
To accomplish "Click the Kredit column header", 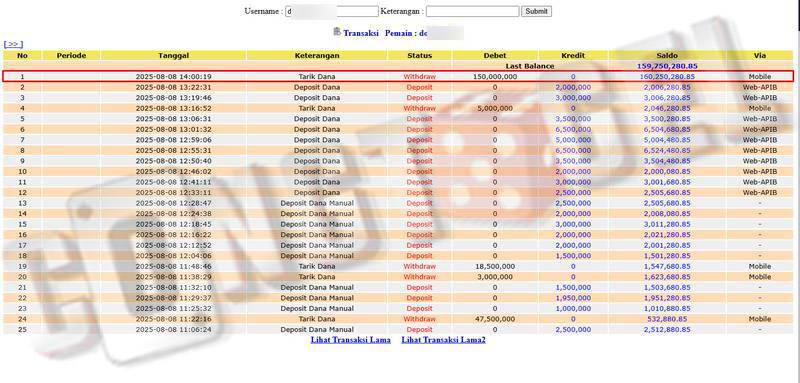I will (x=572, y=55).
